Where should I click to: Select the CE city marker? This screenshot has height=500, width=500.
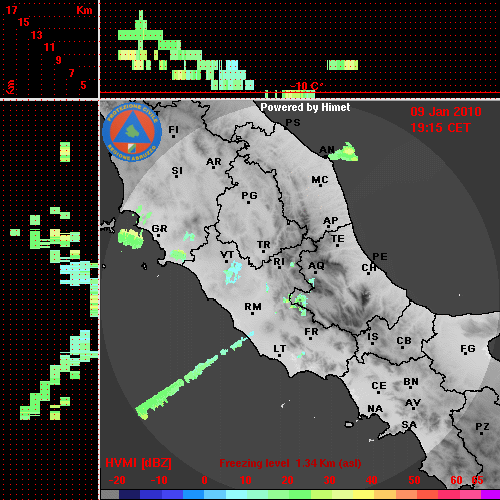[x=379, y=392]
